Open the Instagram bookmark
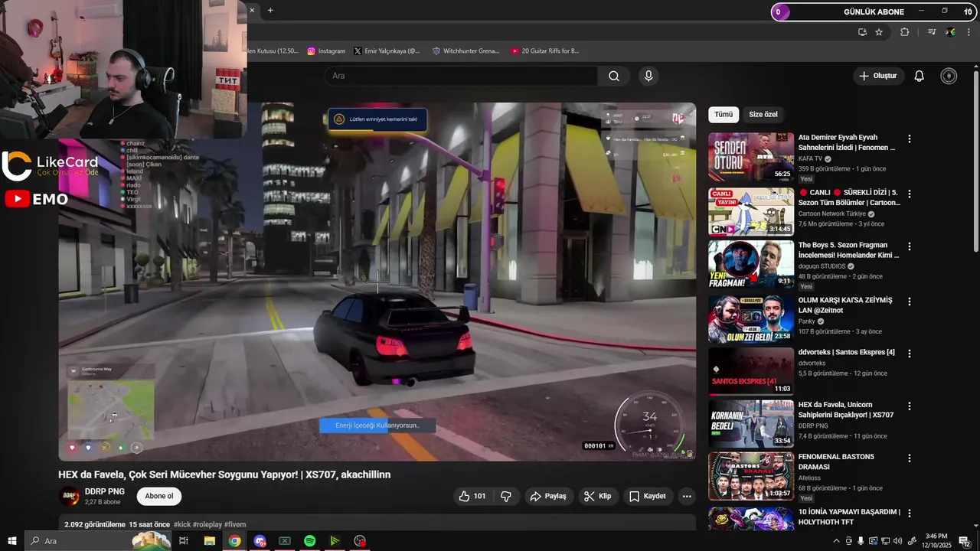The height and width of the screenshot is (551, 980). 326,51
